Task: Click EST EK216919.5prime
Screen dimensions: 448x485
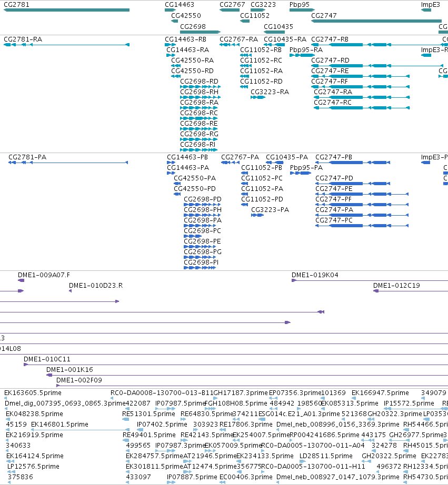Action: (34, 435)
